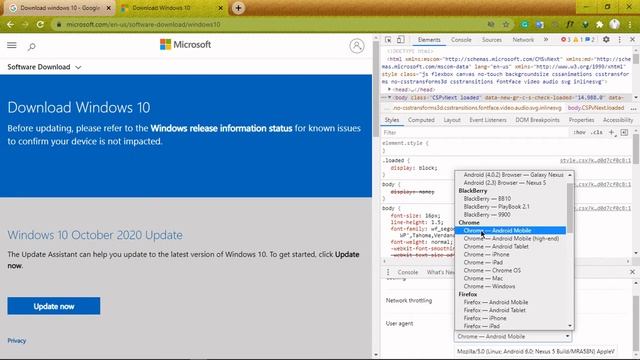Open a new browser tab with plus
Image resolution: width=640 pixels, height=360 pixels.
[238, 8]
